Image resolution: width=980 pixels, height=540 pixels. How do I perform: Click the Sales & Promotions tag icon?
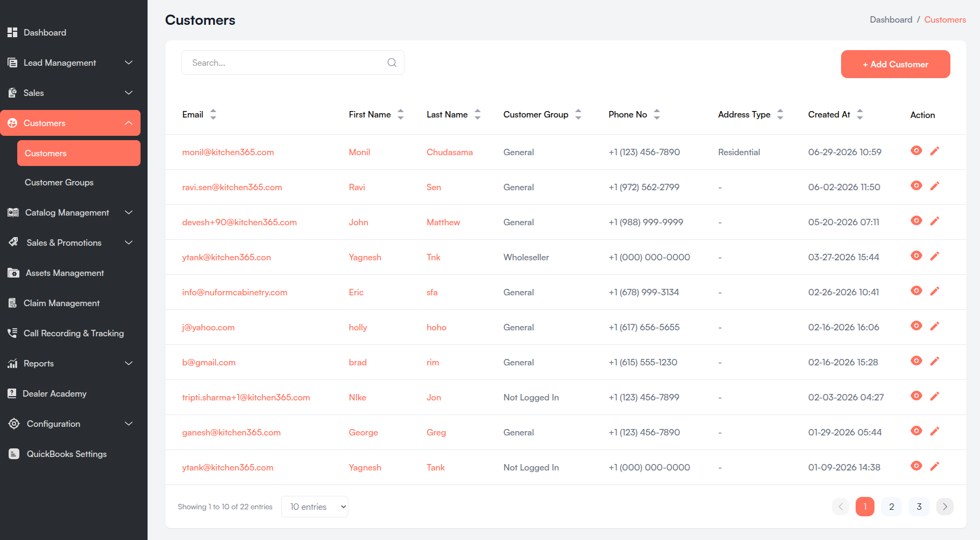coord(13,243)
